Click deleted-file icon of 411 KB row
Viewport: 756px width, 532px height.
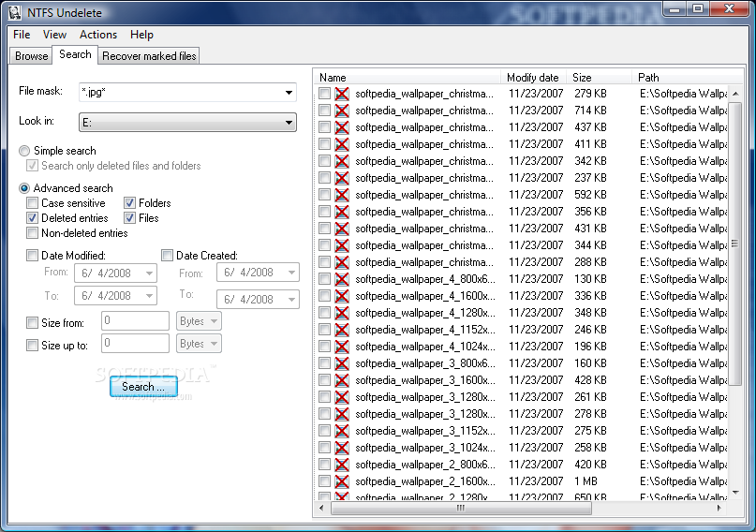(342, 144)
